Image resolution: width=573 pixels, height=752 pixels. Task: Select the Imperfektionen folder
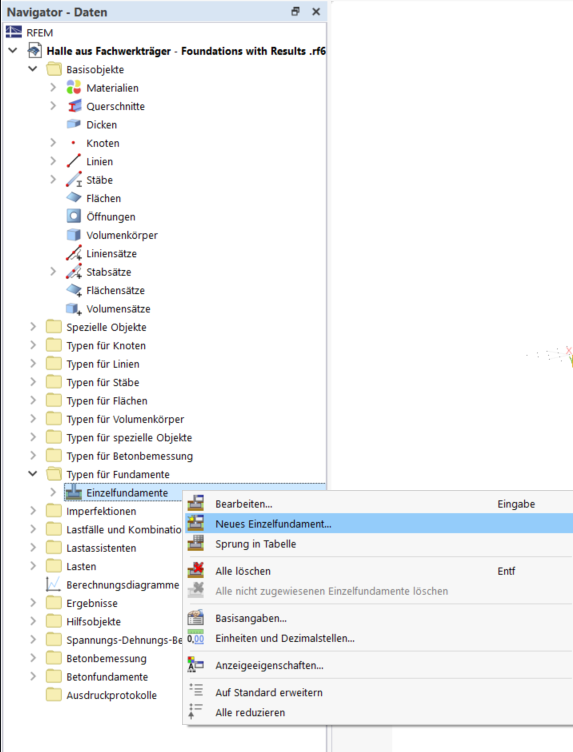[x=101, y=511]
